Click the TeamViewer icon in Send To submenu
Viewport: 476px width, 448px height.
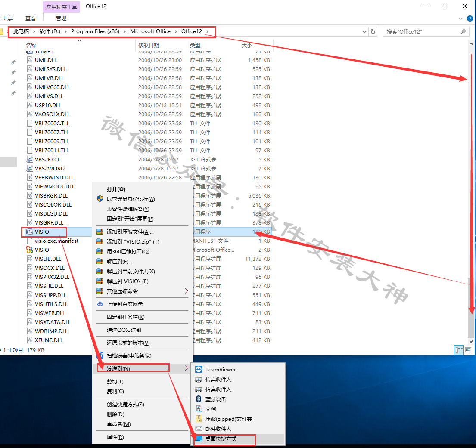pyautogui.click(x=199, y=369)
